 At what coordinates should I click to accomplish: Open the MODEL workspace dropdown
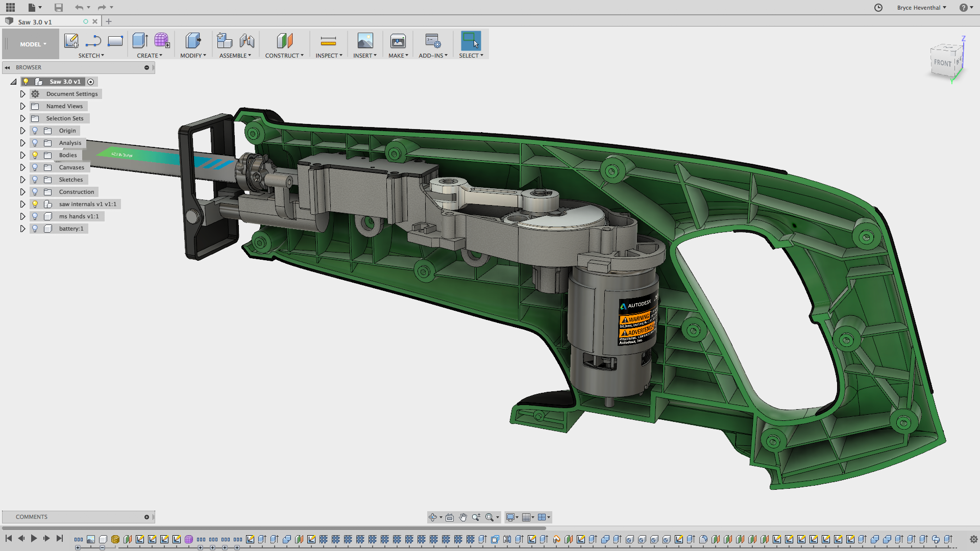pos(33,44)
